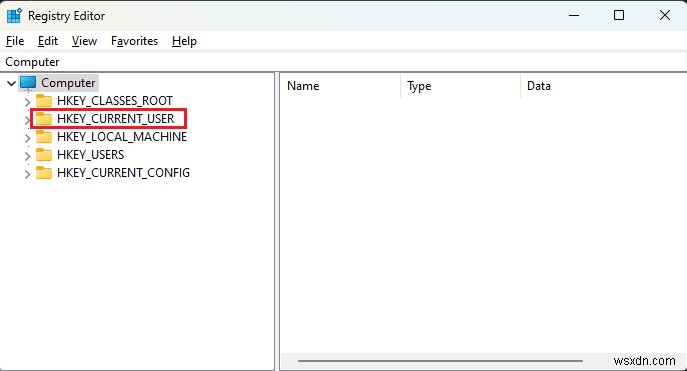687x371 pixels.
Task: Select HKEY_LOCAL_MACHINE key
Action: click(x=122, y=137)
